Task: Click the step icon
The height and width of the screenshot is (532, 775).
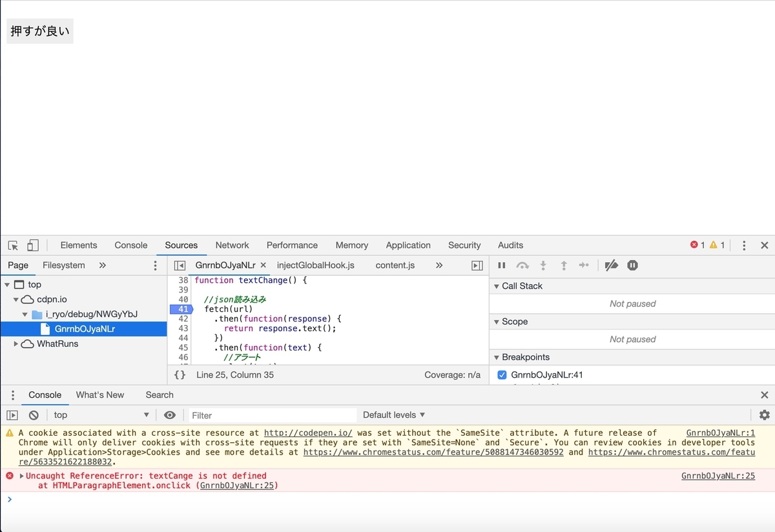Action: coord(584,265)
